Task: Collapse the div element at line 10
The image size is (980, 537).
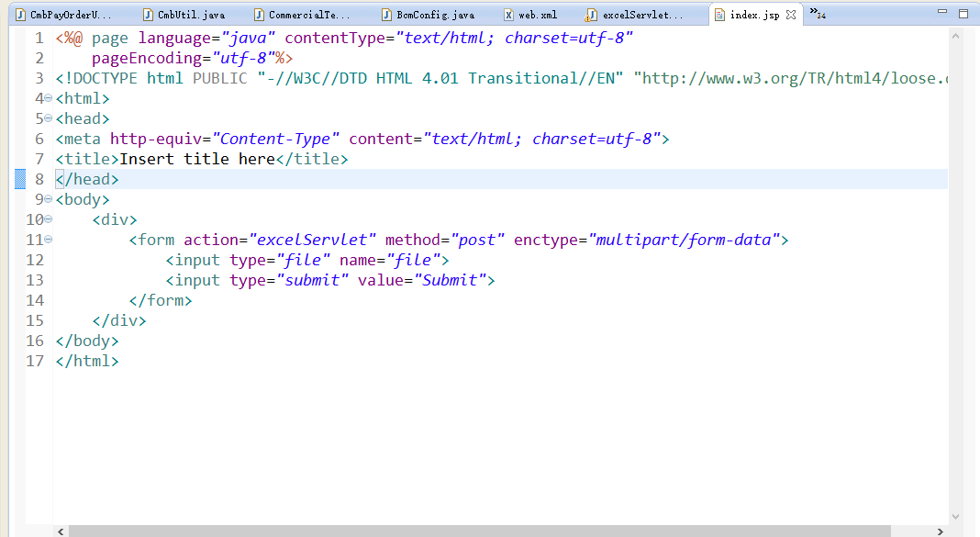Action: (48, 219)
